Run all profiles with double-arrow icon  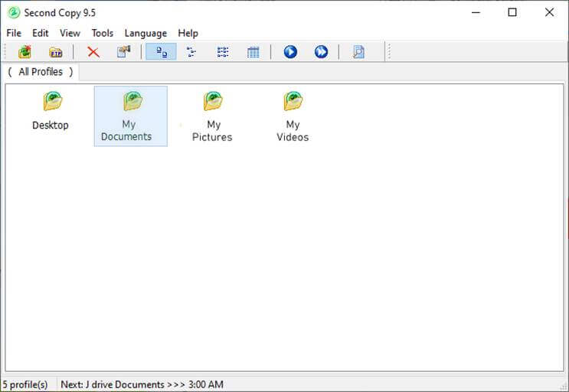(321, 52)
